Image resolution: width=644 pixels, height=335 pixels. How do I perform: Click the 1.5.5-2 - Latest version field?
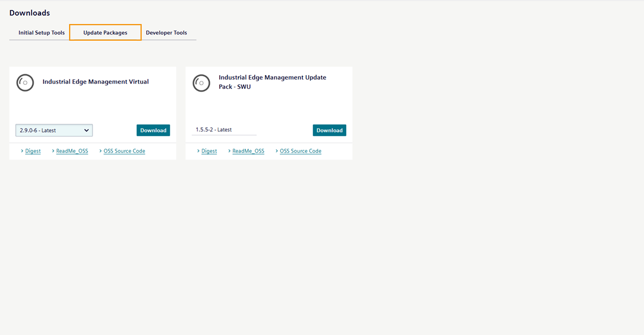(x=224, y=130)
